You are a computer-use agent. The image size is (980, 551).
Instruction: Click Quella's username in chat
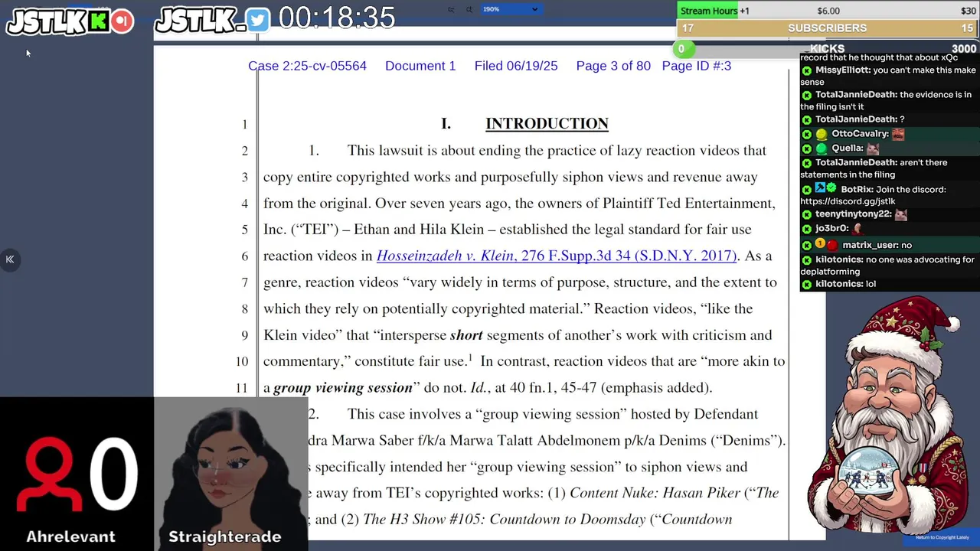pos(848,148)
